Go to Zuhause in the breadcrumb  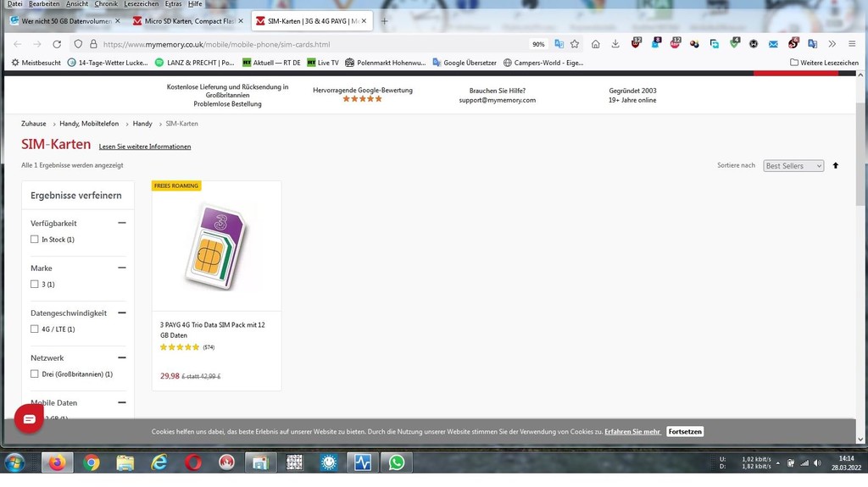[x=34, y=124]
